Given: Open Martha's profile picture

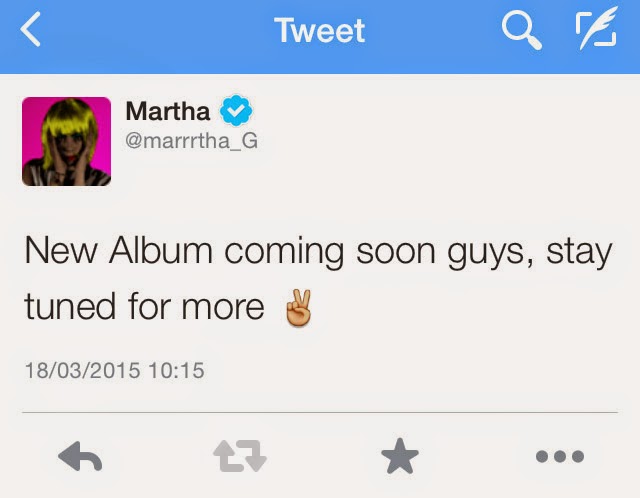Looking at the screenshot, I should click(x=67, y=142).
